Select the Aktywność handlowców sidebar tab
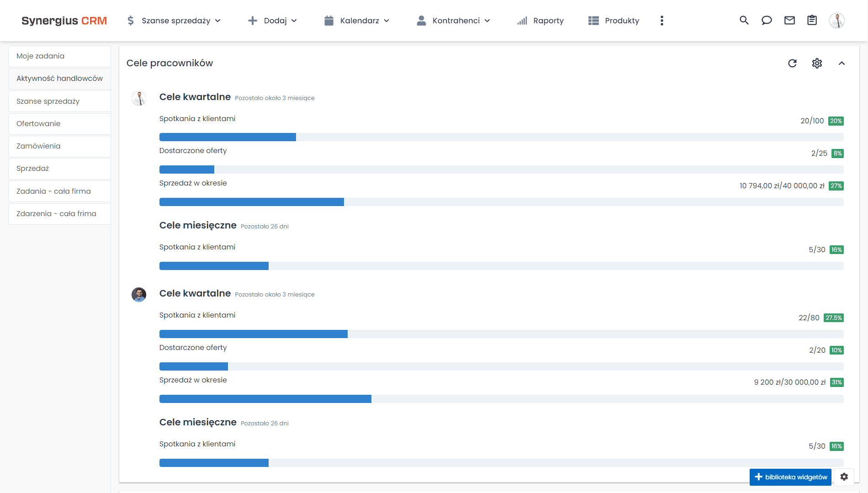Viewport: 868px width, 493px height. [59, 79]
